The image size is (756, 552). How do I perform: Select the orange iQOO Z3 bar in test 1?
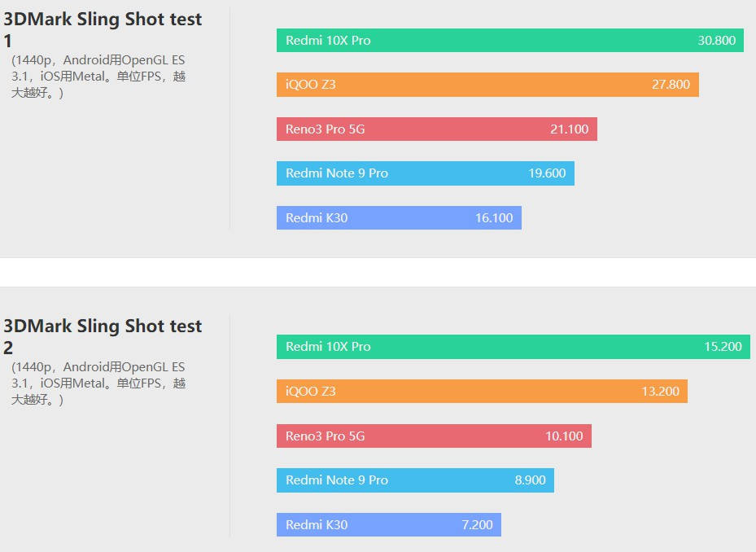(487, 85)
